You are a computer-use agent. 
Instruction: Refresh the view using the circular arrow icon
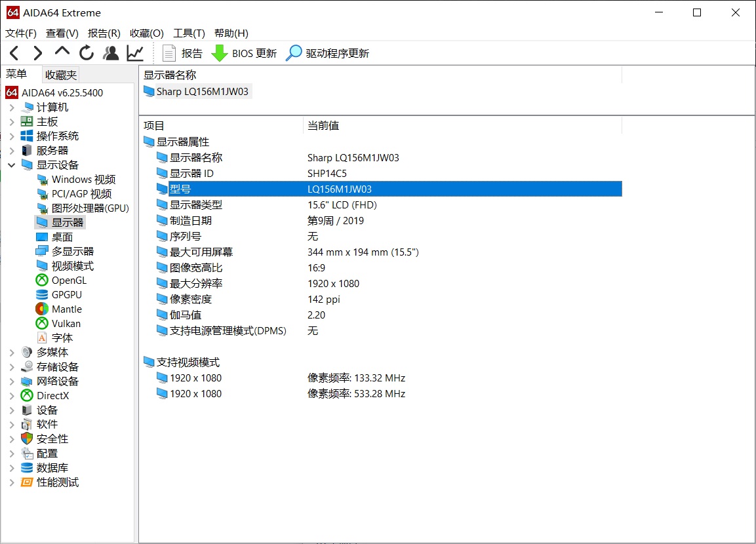point(87,52)
